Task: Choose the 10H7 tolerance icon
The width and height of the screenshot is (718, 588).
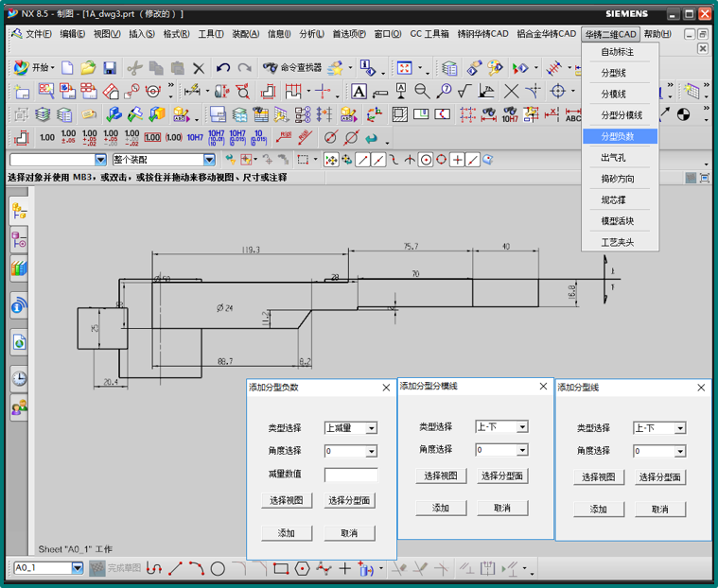Action: tap(195, 137)
